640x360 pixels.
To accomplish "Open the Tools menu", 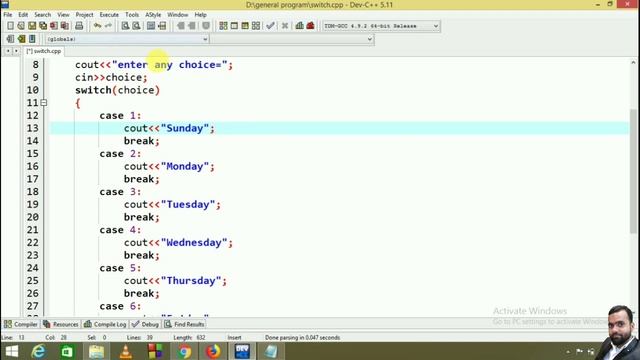I will point(132,15).
